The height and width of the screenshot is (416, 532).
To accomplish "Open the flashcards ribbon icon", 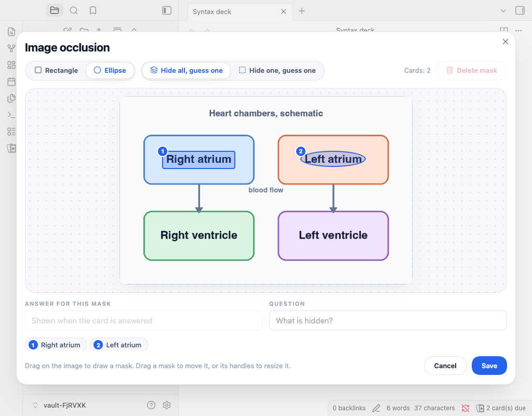I will 11,148.
